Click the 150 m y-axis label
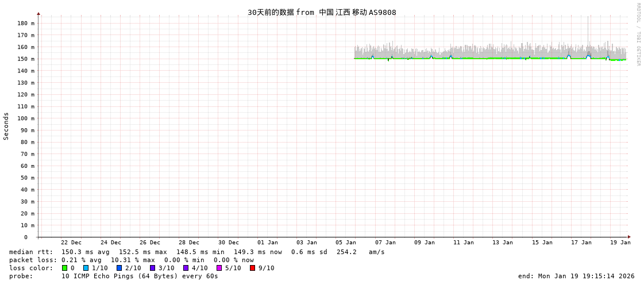This screenshot has height=284, width=644. tap(25, 59)
